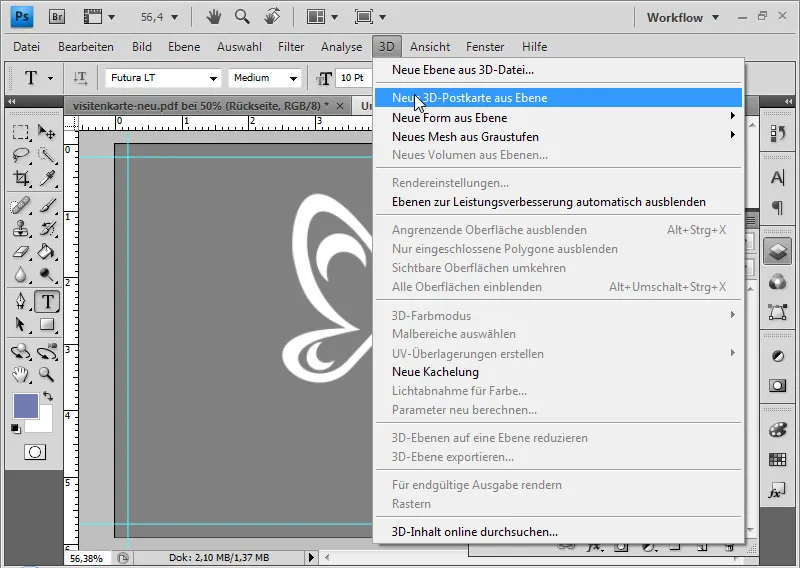Select the 3D Rotate tool
This screenshot has height=568, width=800.
(x=20, y=352)
